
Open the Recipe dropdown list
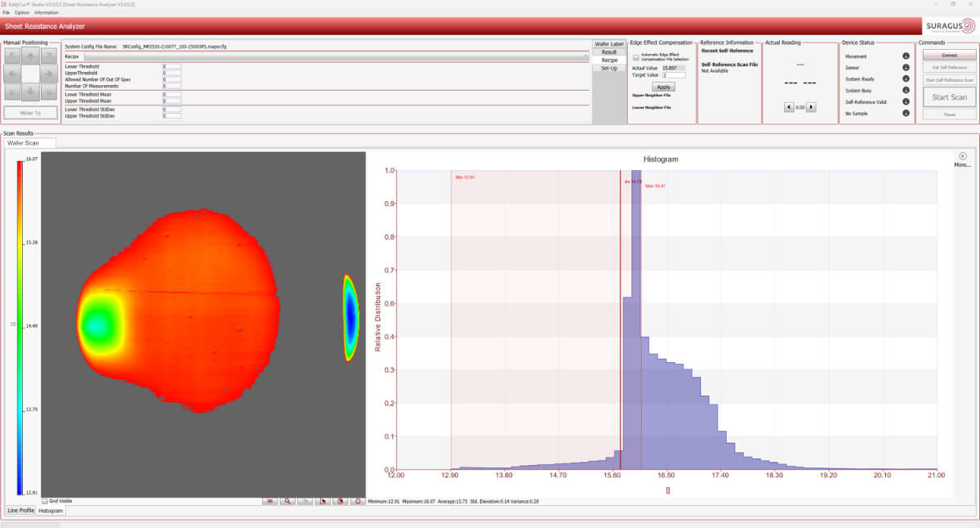pyautogui.click(x=585, y=57)
